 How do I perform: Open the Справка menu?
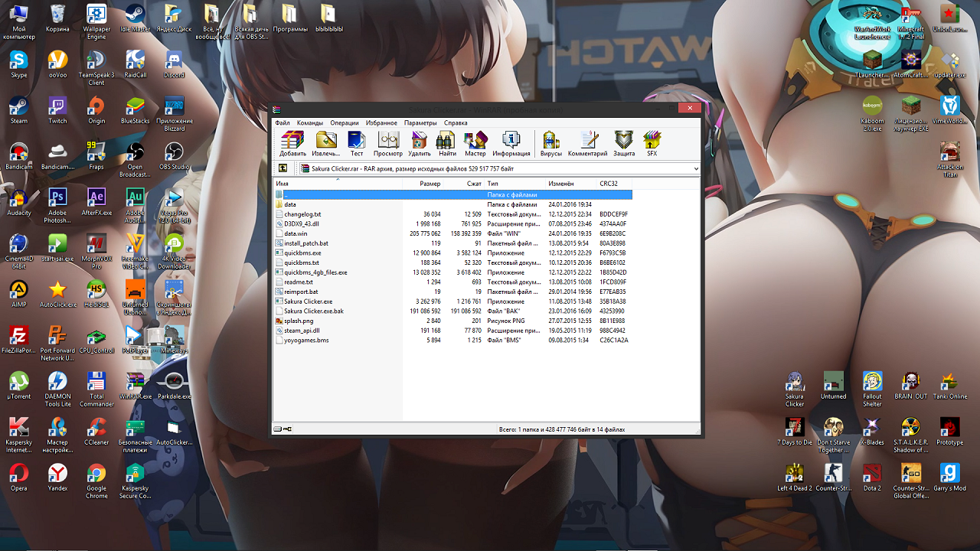coord(456,122)
